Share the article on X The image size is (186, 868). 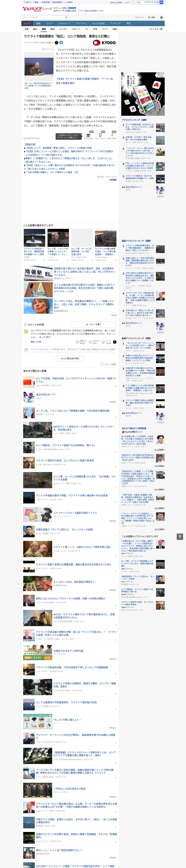tap(56, 43)
